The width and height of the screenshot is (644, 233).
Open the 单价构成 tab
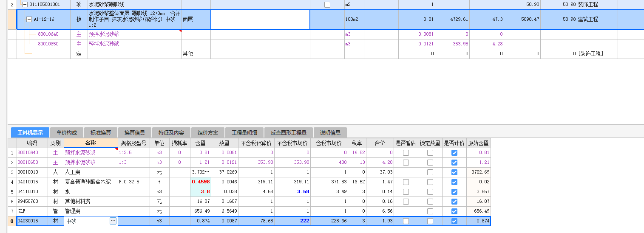67,132
